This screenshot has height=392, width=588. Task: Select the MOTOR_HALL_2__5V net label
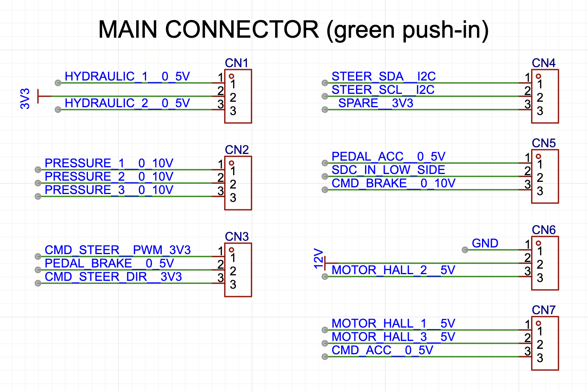point(393,270)
